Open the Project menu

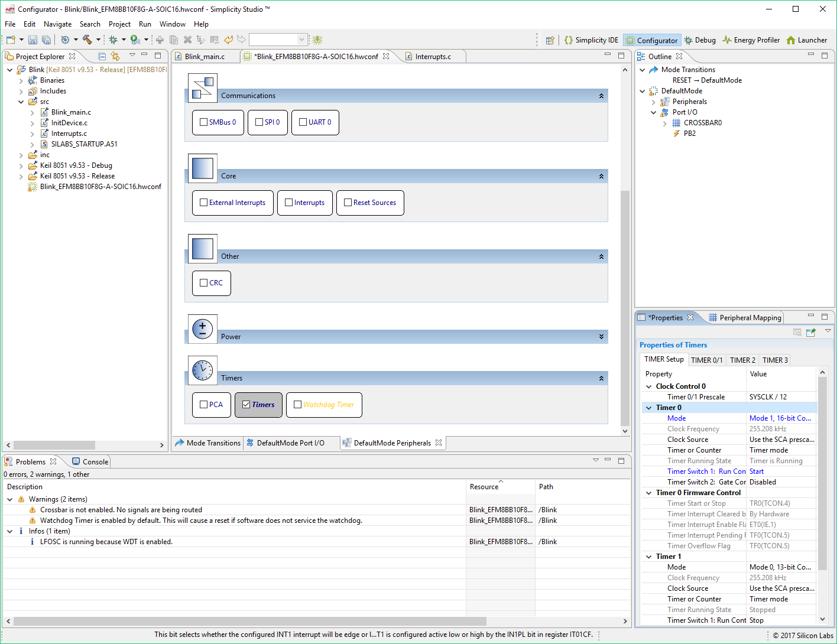(119, 24)
